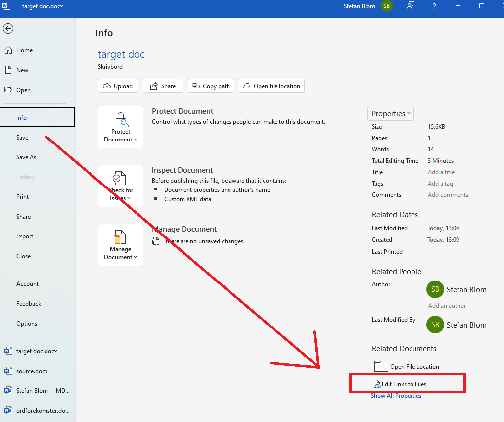Expand the Properties dropdown

click(391, 113)
